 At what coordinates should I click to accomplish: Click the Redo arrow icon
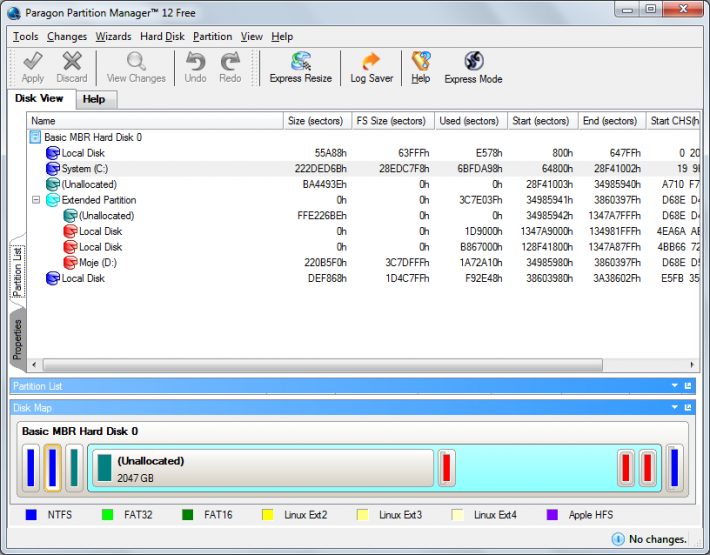pyautogui.click(x=230, y=61)
